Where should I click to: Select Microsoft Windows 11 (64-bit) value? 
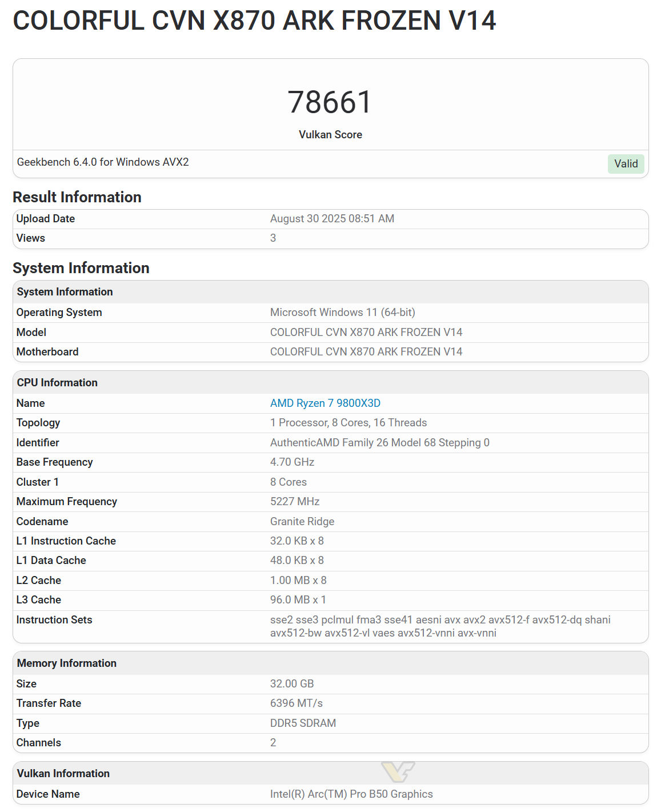click(343, 313)
